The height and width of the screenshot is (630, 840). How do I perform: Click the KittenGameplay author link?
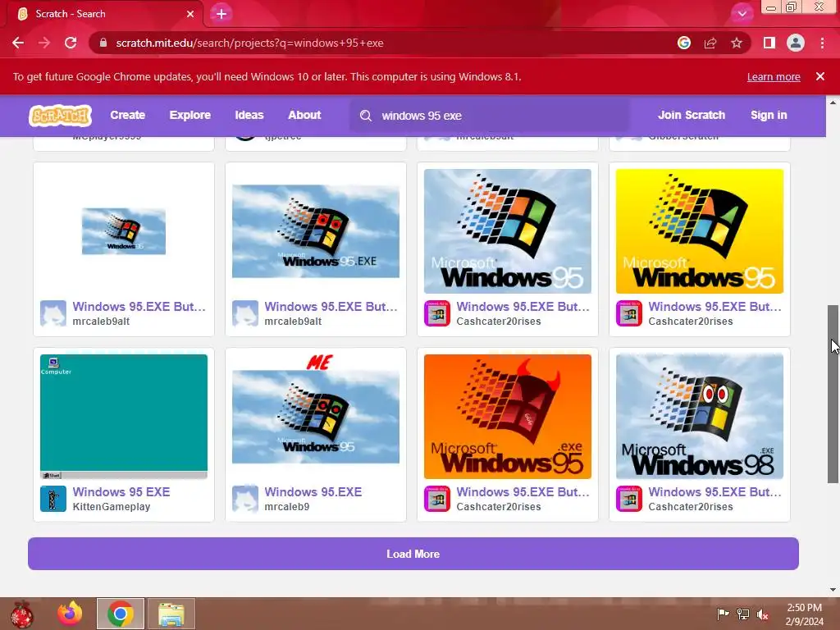(x=112, y=507)
